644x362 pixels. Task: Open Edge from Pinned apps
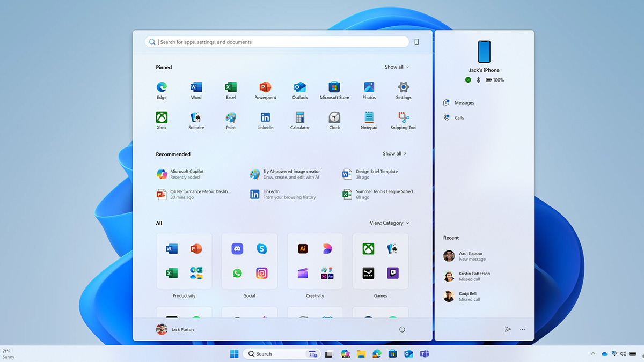pyautogui.click(x=162, y=90)
